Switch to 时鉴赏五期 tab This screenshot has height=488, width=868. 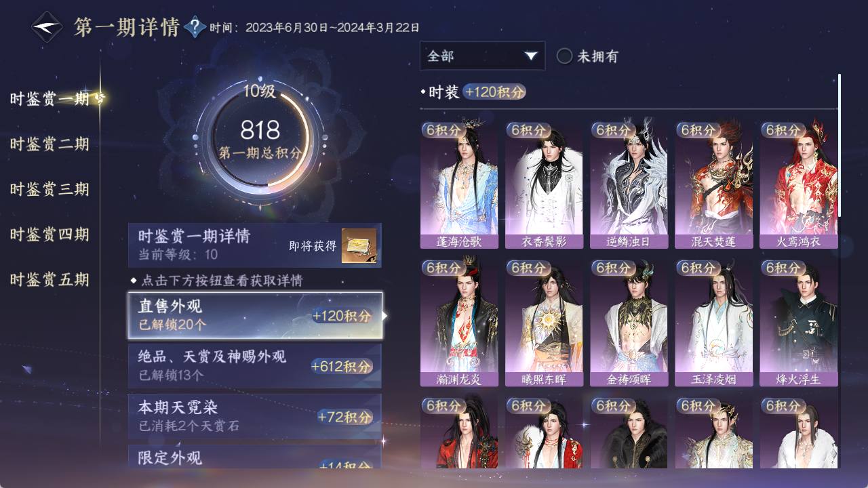point(50,279)
